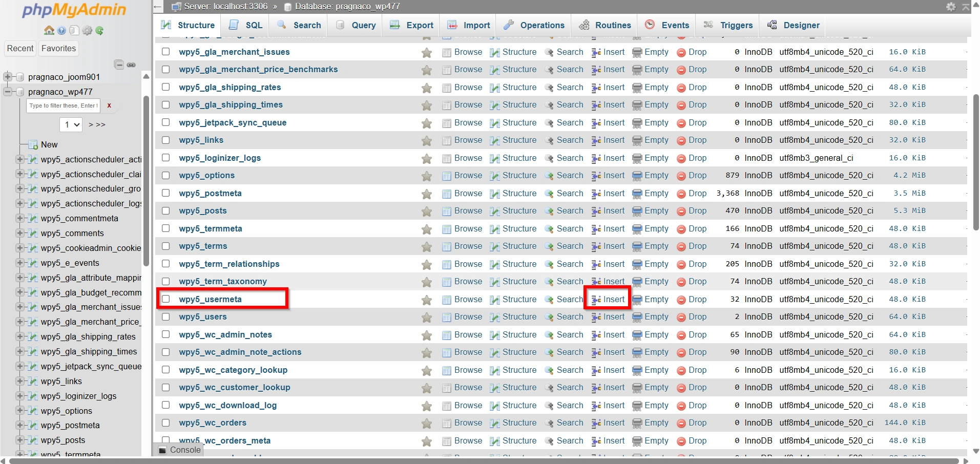The height and width of the screenshot is (464, 980).
Task: Tick the wpy5_gla_merchant_issues checkbox
Action: point(166,51)
